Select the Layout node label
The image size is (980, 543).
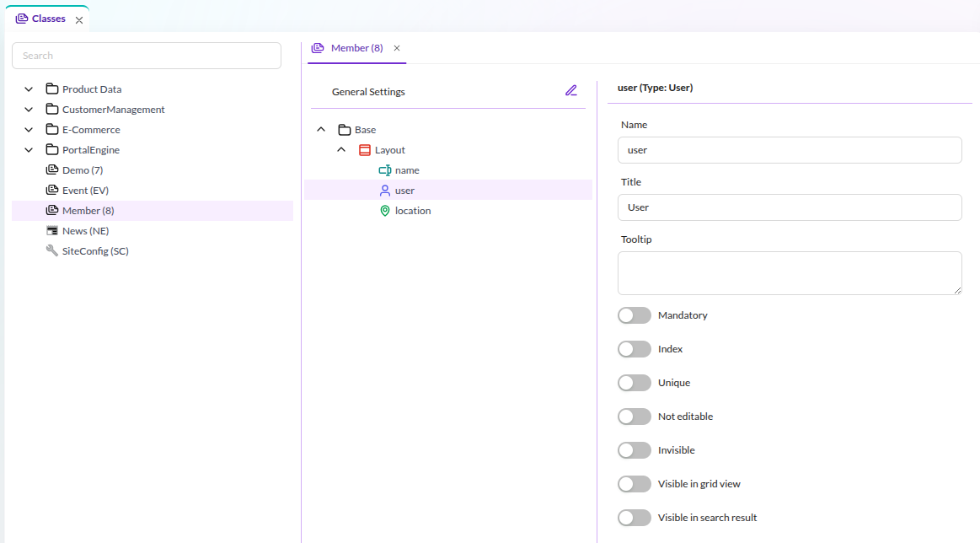pos(390,150)
